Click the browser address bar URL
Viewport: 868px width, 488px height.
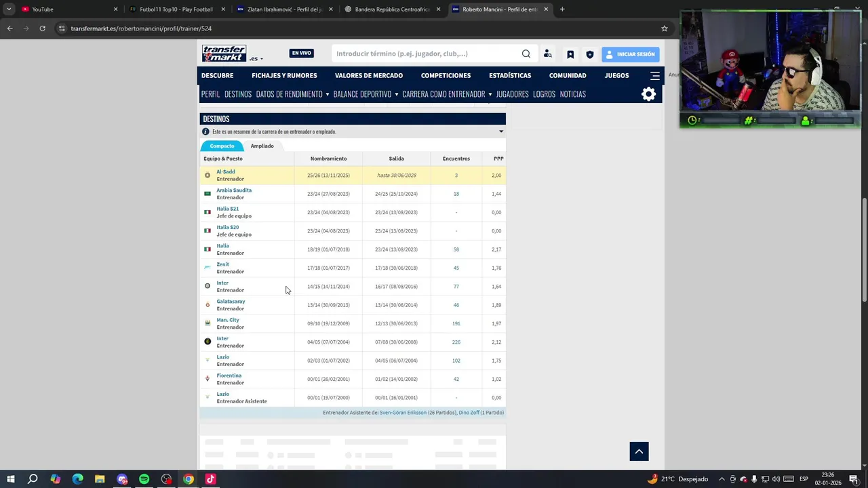point(141,28)
